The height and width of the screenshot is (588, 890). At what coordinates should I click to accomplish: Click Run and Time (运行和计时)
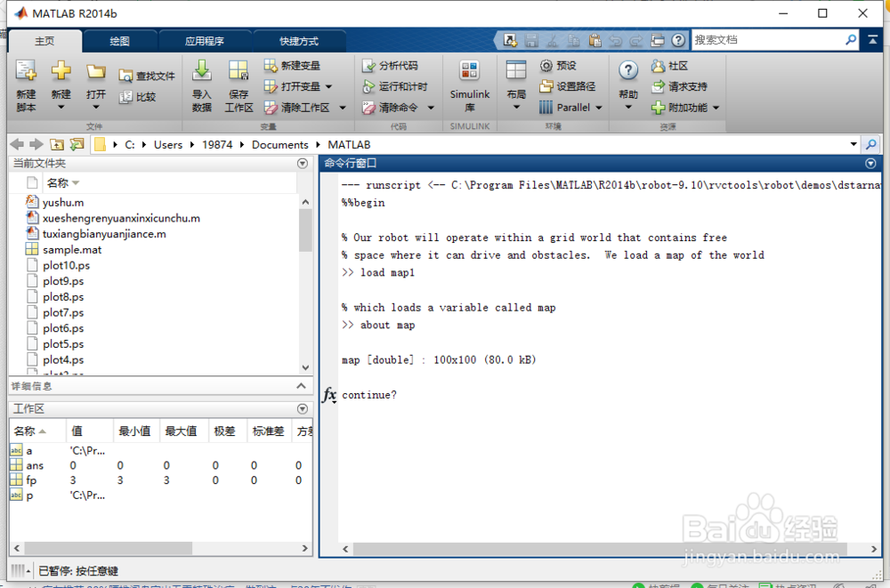394,86
